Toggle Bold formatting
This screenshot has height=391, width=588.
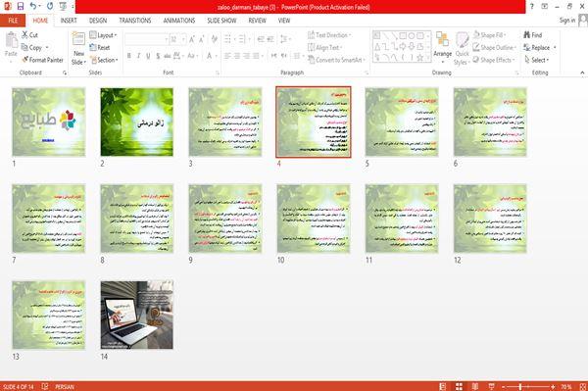[129, 56]
